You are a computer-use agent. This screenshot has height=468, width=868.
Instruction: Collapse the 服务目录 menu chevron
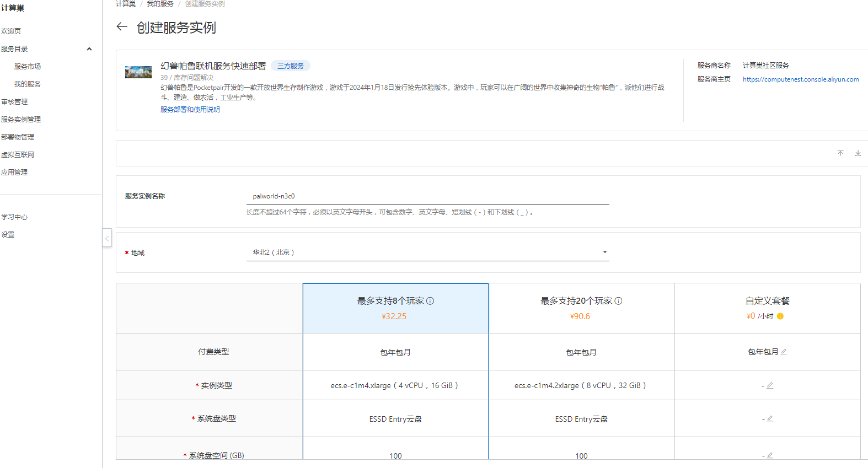(89, 49)
